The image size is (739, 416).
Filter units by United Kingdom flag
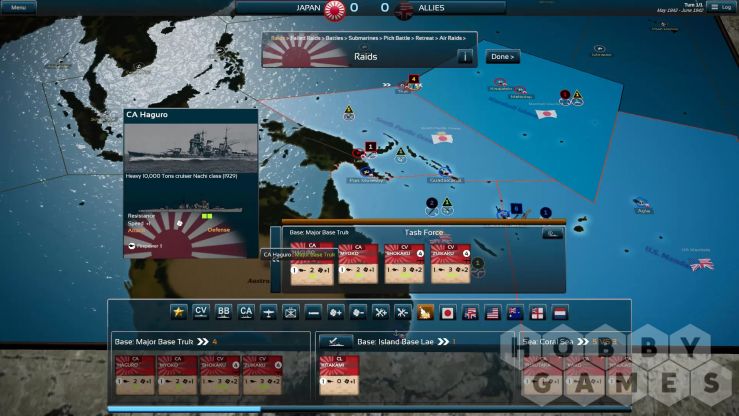(x=470, y=312)
